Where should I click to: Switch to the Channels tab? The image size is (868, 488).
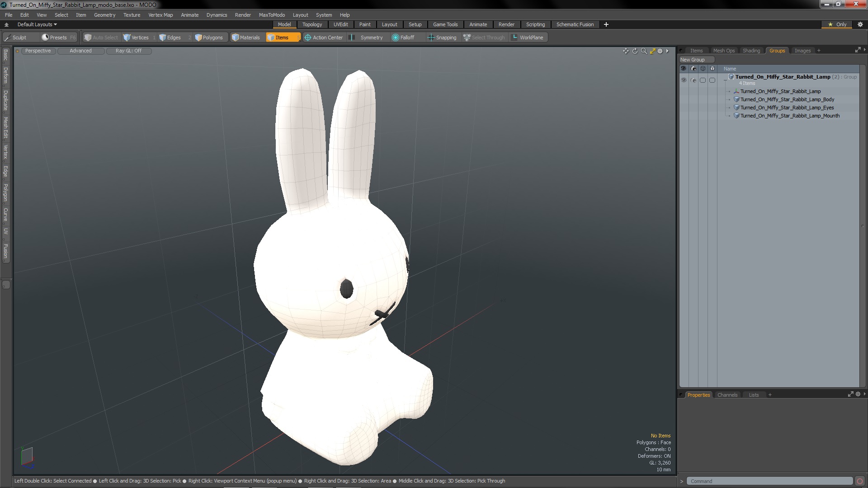click(727, 395)
